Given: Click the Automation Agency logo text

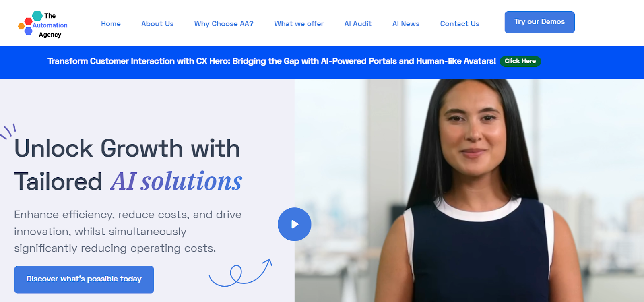Looking at the screenshot, I should pos(50,25).
